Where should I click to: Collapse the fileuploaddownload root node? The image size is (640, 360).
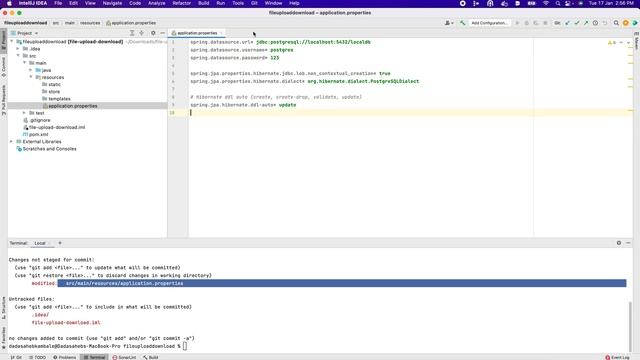point(11,42)
